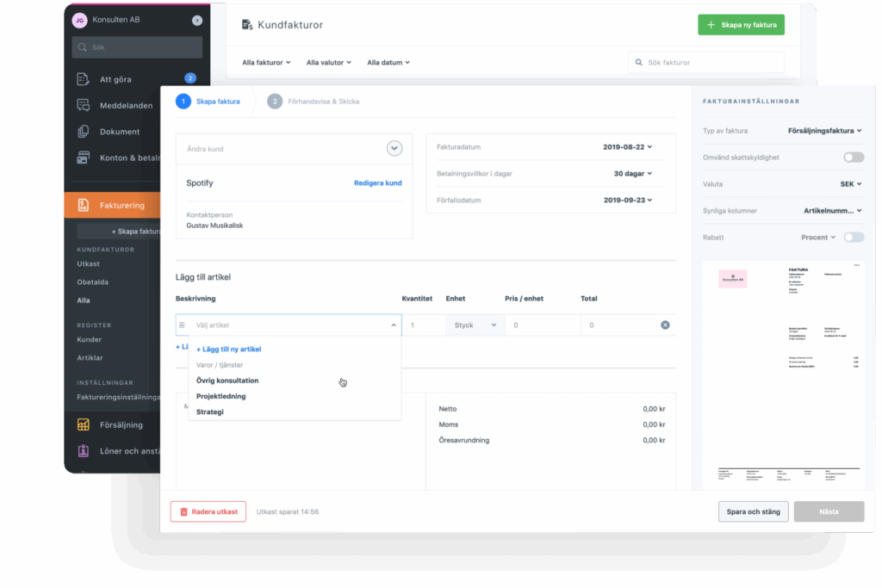Click the Löner och anställda icon
Viewport: 882px width, 588px height.
[x=84, y=451]
